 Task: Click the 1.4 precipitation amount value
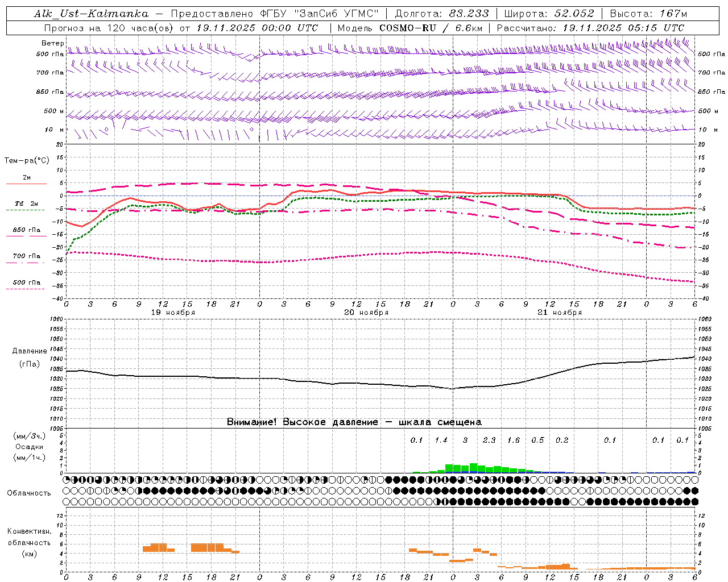[441, 440]
